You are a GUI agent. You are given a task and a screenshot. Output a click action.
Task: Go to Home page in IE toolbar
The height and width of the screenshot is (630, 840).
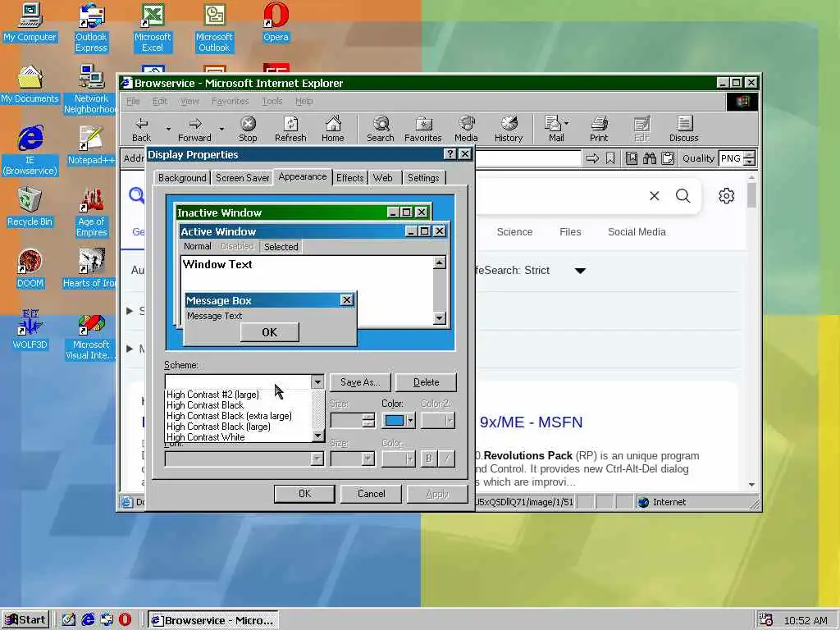point(333,129)
